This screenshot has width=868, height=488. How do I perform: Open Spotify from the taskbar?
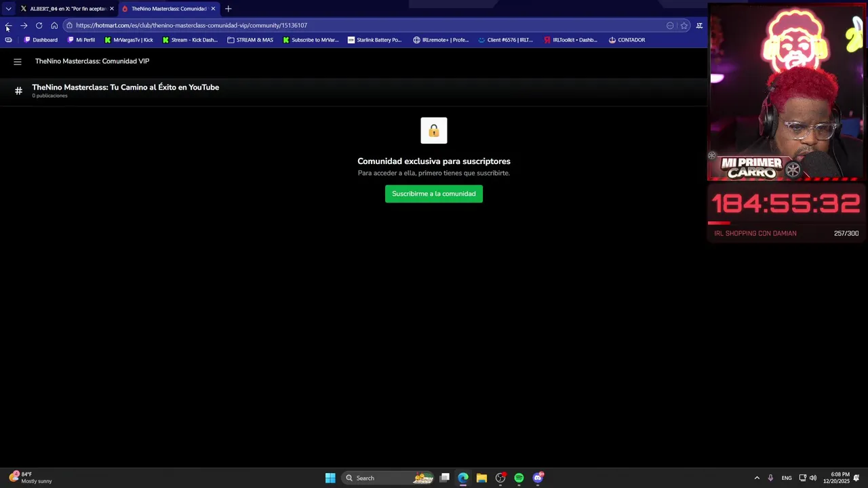519,478
